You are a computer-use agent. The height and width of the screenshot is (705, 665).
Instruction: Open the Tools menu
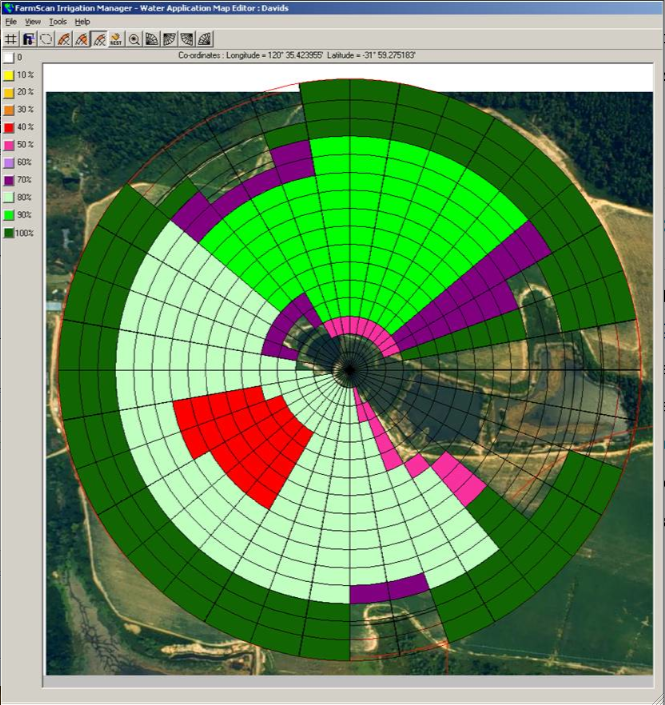click(x=58, y=21)
